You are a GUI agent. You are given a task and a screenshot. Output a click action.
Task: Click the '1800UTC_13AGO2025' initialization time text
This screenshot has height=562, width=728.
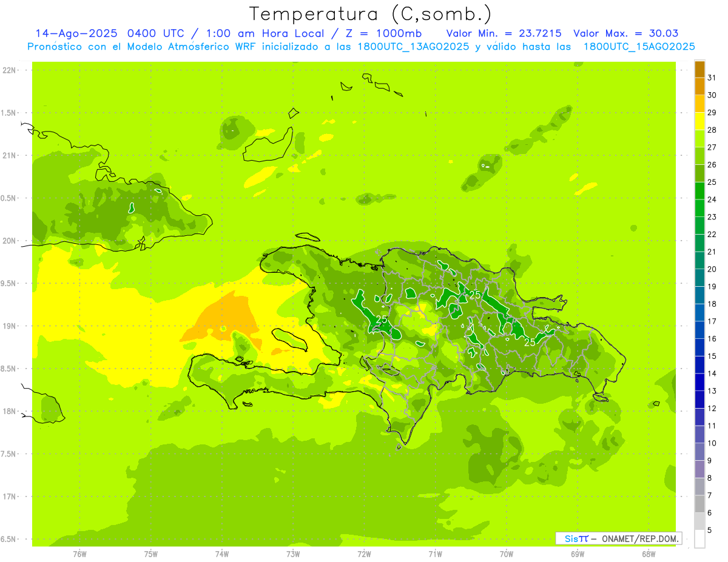413,47
